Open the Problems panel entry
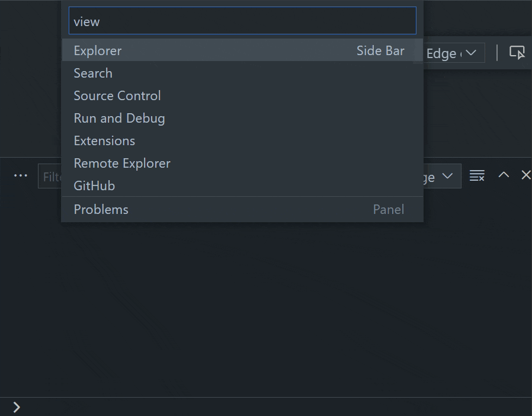 coord(242,209)
